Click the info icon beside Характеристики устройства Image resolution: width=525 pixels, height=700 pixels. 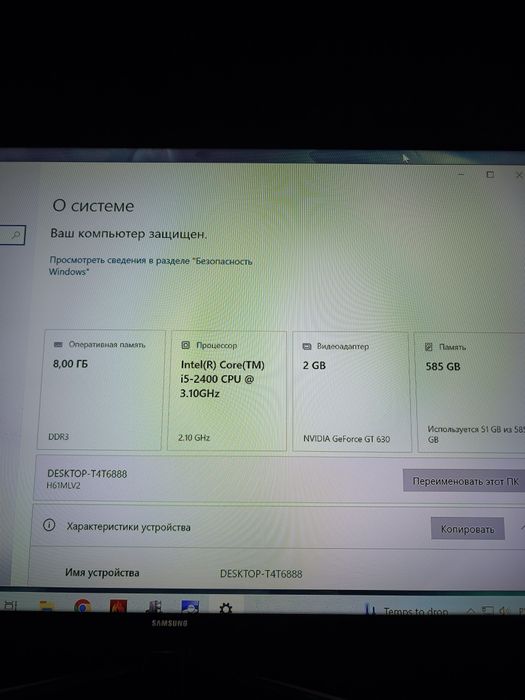(x=49, y=525)
